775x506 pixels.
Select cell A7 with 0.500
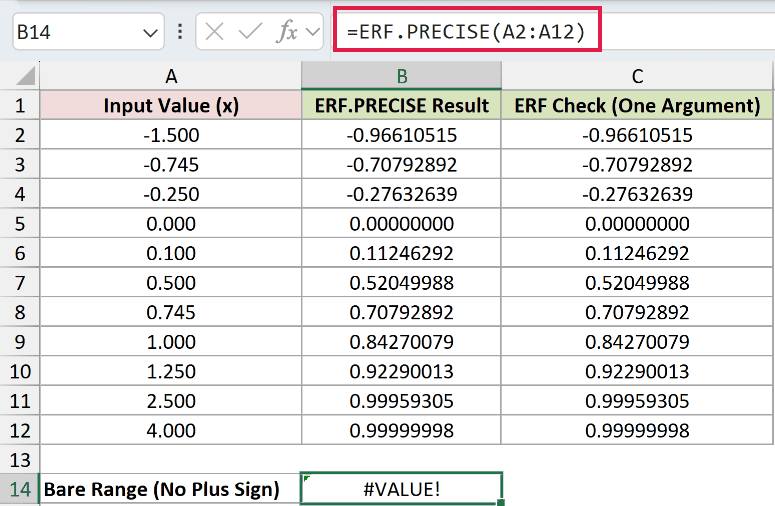[171, 283]
